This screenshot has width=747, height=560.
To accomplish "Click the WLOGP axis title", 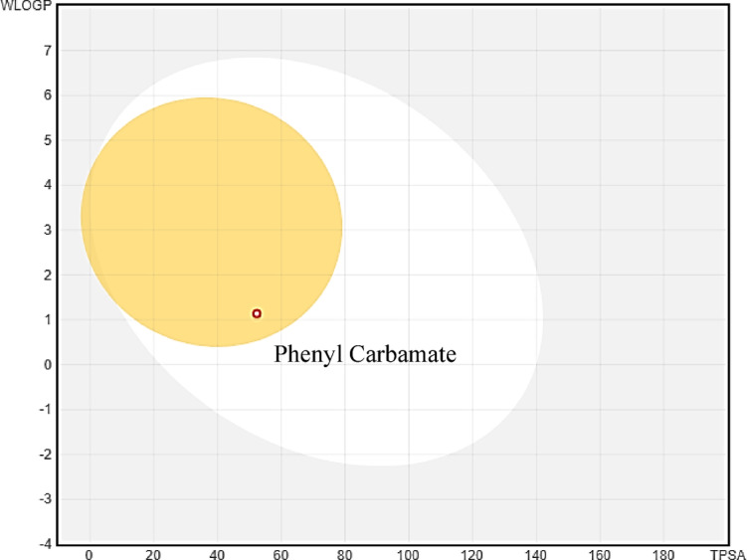I will (x=26, y=6).
